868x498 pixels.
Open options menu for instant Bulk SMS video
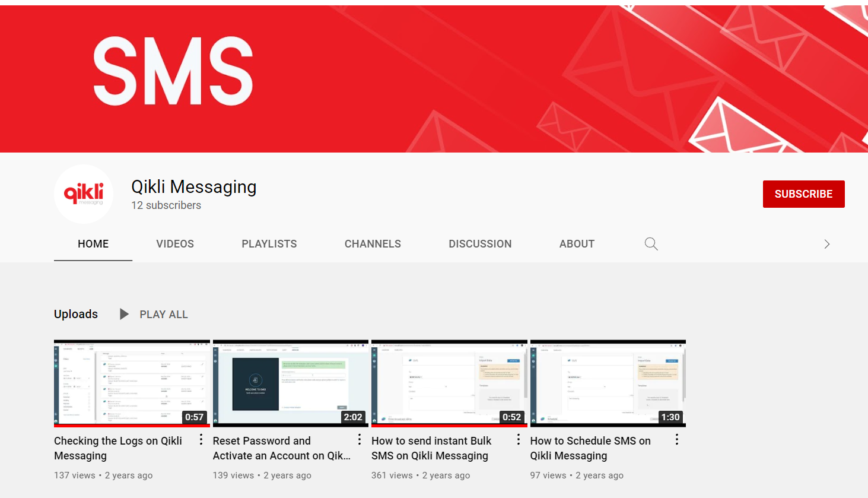pos(519,440)
